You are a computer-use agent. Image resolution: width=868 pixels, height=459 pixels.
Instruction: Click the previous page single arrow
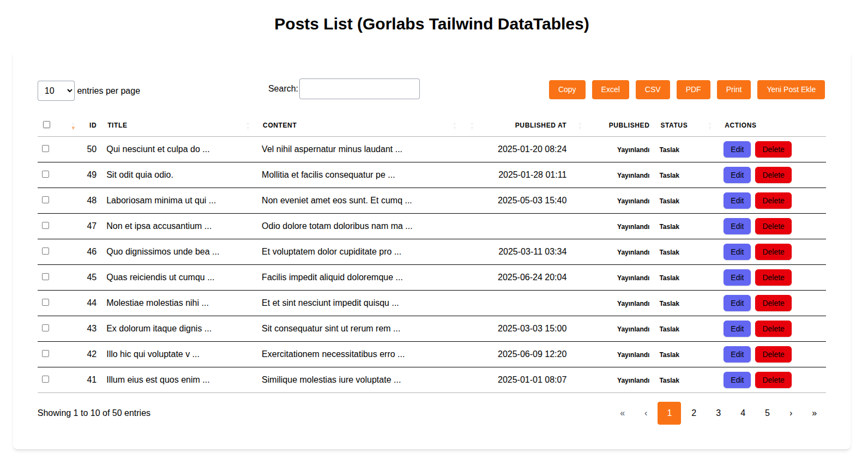pyautogui.click(x=646, y=413)
